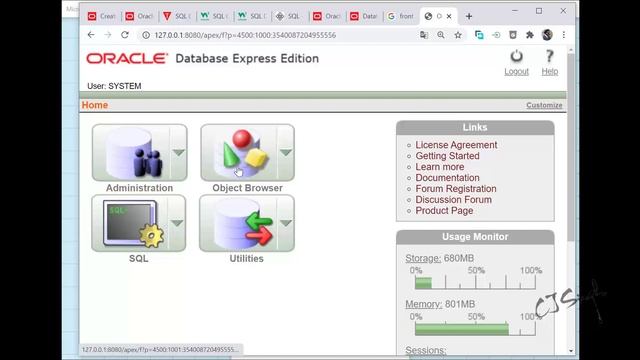640x360 pixels.
Task: Click the translate page icon
Action: [424, 36]
